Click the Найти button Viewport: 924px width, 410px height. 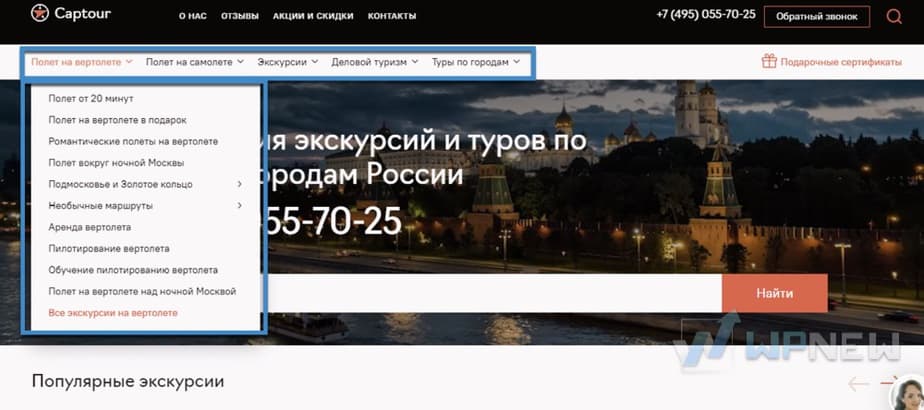click(774, 293)
